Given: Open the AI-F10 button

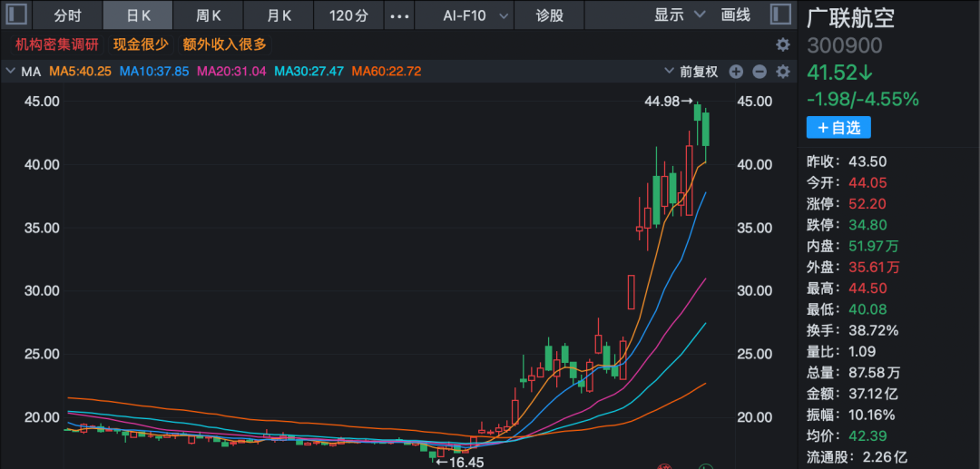Looking at the screenshot, I should click(463, 15).
